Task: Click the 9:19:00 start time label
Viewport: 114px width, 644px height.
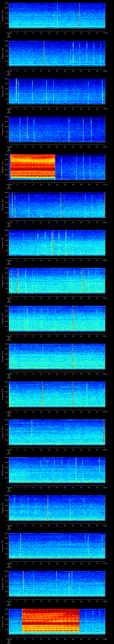Action: click(x=9, y=147)
